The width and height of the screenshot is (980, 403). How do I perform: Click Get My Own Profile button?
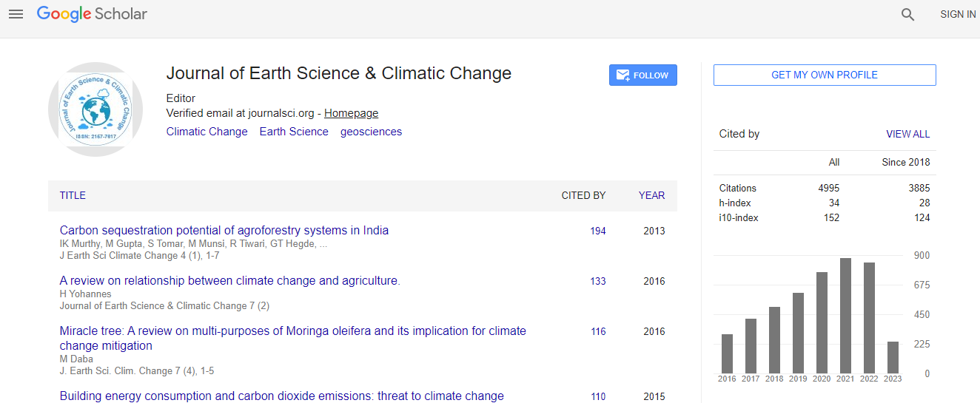pos(824,75)
